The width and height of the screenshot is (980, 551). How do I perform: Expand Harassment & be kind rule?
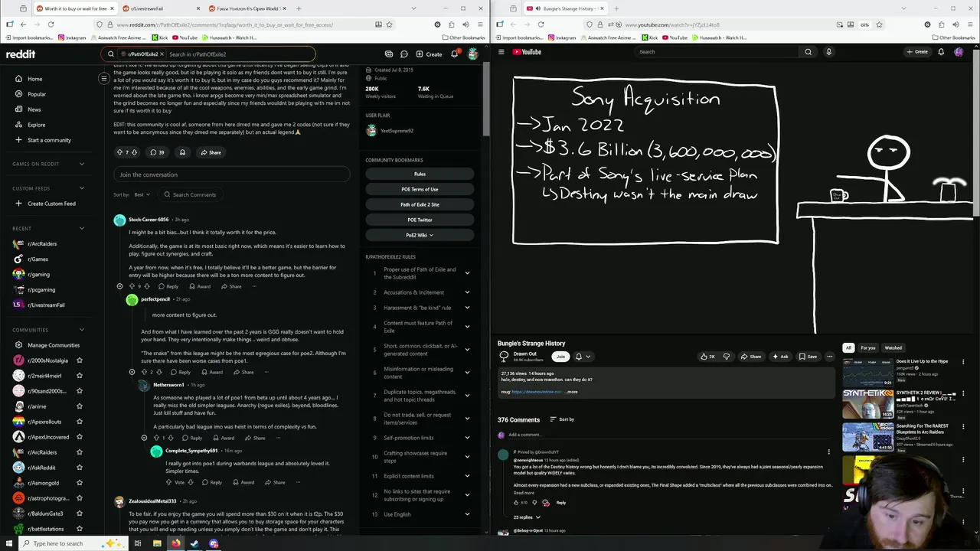(467, 308)
